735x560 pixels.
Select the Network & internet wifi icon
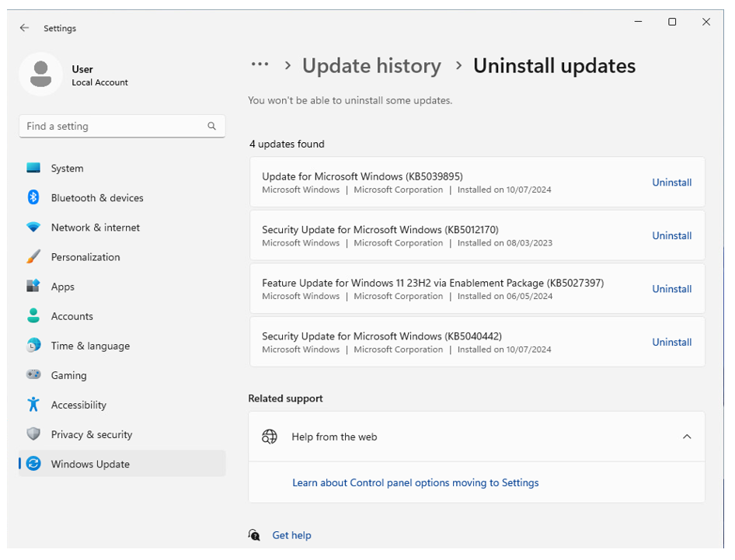(33, 228)
